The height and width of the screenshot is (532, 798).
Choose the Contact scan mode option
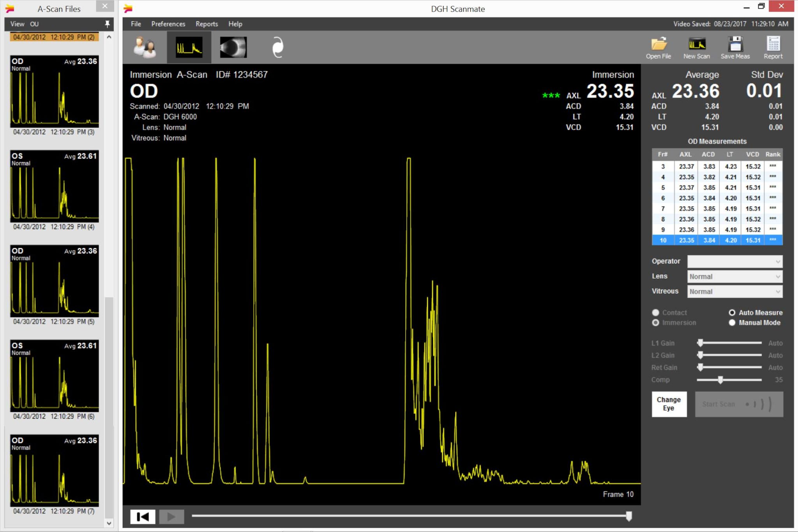coord(656,313)
